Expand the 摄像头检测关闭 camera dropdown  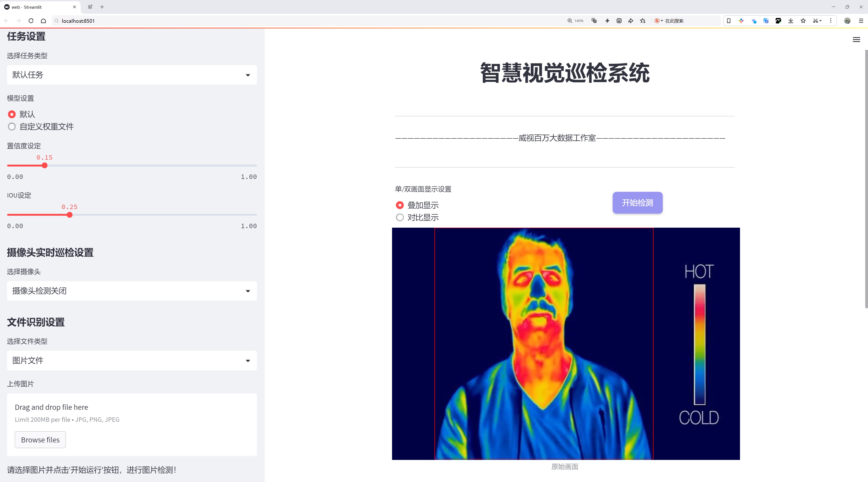coord(132,291)
